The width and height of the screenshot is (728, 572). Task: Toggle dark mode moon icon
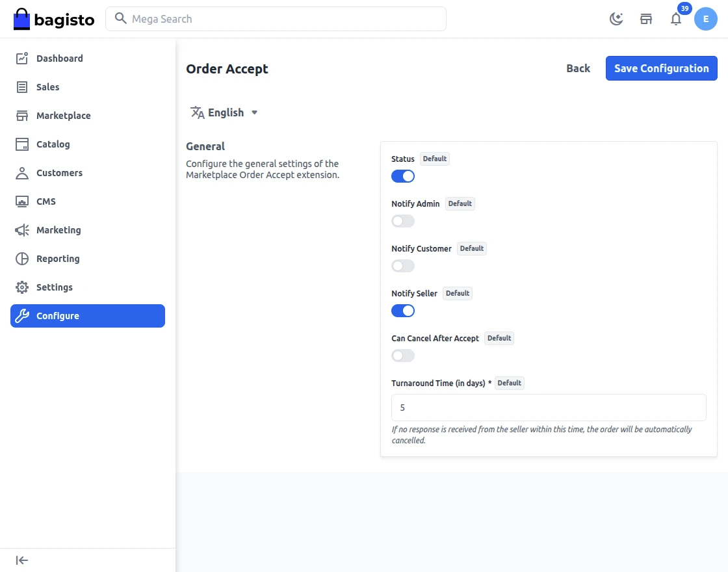click(616, 19)
